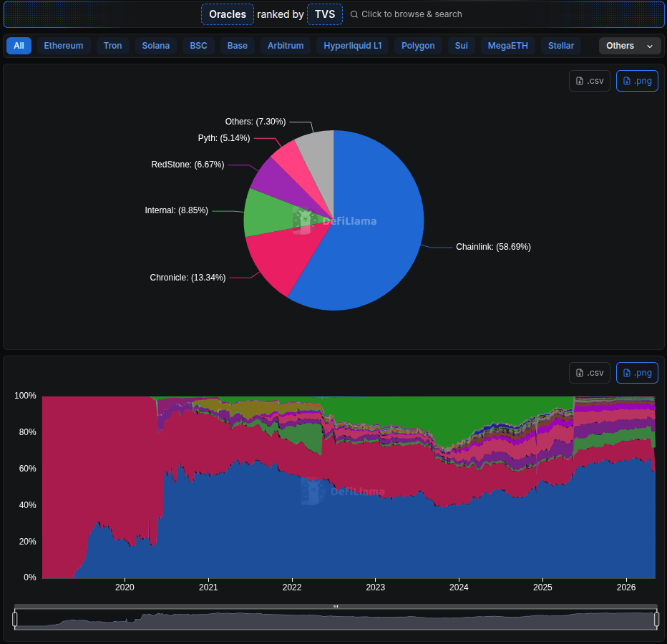
Task: Click the 2023 x-axis label
Action: 375,587
